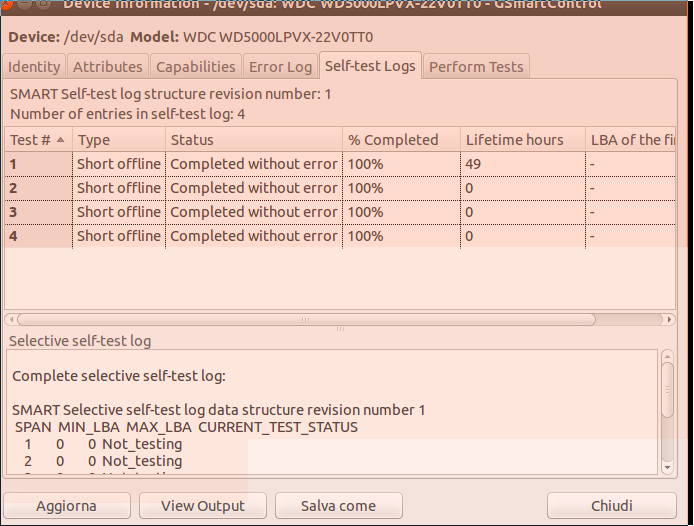Click 'Short offline' in test row 2
694x526 pixels.
(119, 188)
